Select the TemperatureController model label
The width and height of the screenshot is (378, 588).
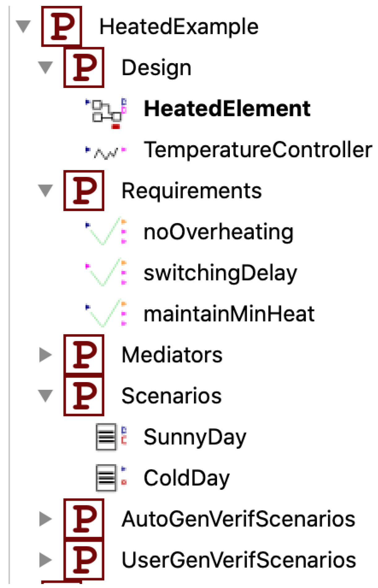click(258, 150)
